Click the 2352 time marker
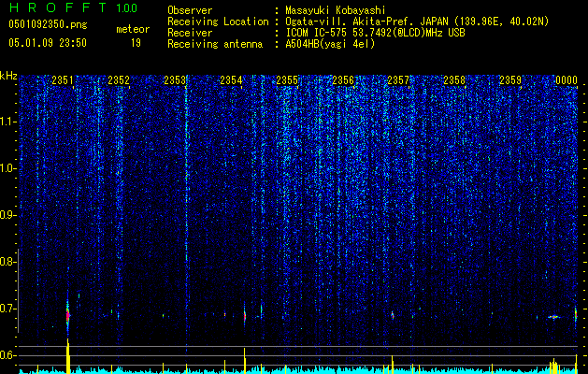Viewport: 588px width, 374px height. pyautogui.click(x=119, y=80)
